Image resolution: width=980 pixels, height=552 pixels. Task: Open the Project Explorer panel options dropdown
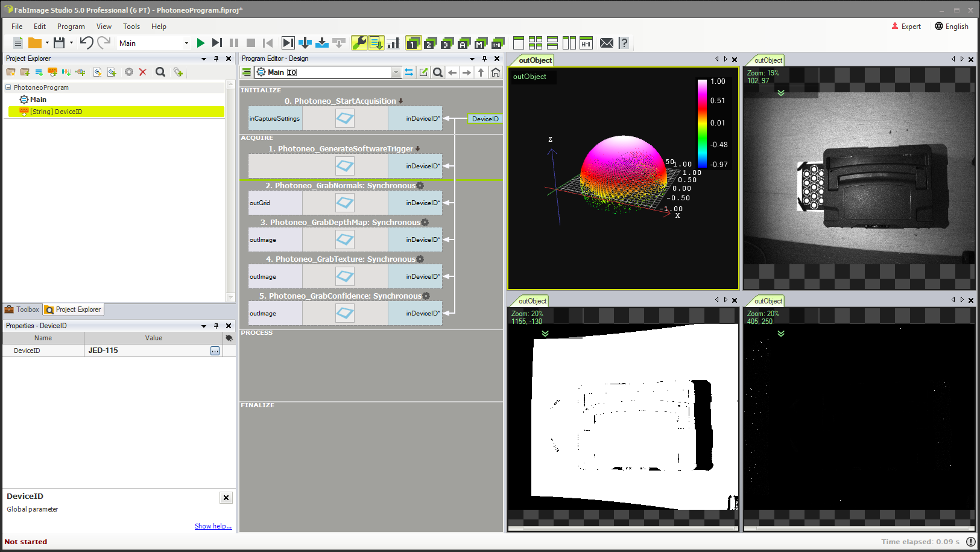(204, 59)
